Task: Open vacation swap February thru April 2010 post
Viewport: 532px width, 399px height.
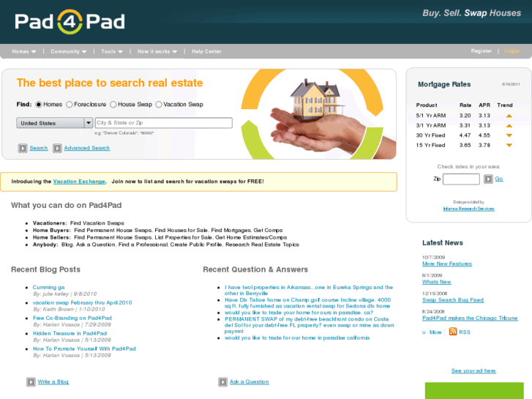Action: [82, 302]
